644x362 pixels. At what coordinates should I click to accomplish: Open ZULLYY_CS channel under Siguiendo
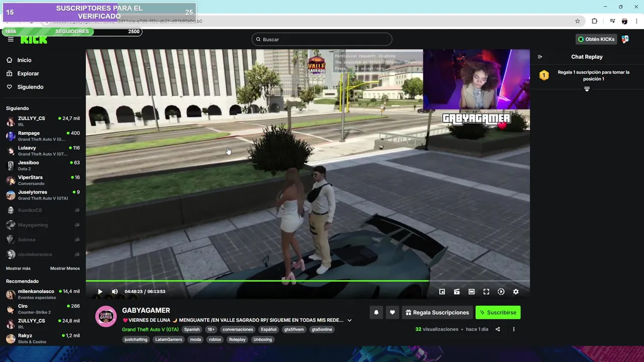pos(43,121)
